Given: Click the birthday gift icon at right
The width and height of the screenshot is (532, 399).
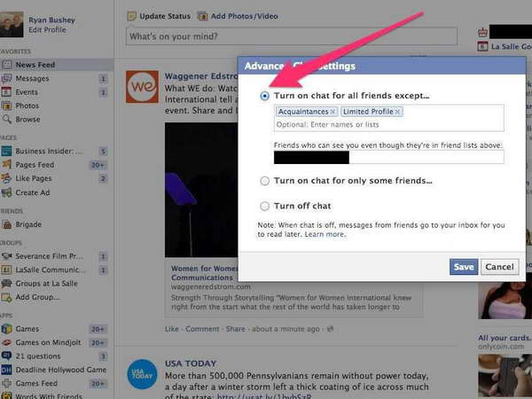Looking at the screenshot, I should coord(482,32).
